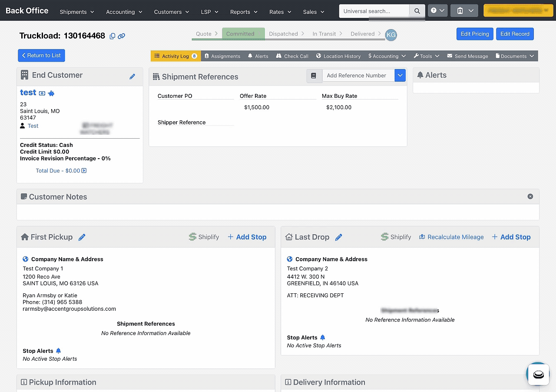Open reference book icon in Shipment References
The image size is (556, 392).
pyautogui.click(x=314, y=76)
